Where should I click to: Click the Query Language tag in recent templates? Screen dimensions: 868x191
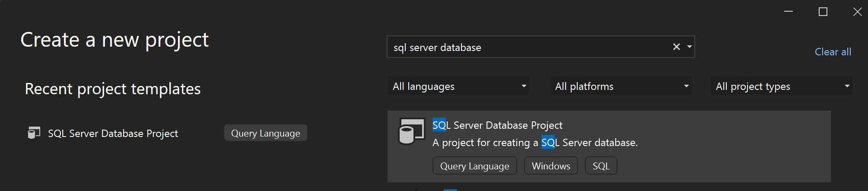point(265,133)
